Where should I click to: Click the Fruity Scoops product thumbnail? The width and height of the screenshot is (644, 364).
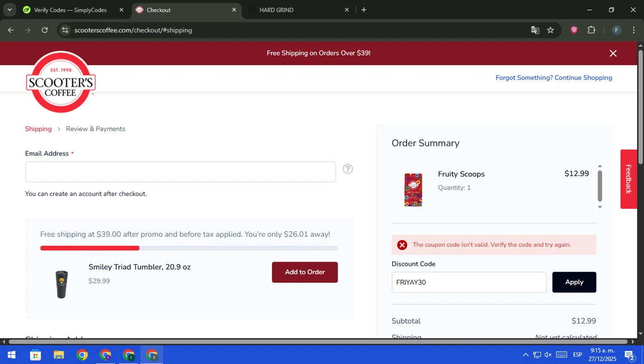pyautogui.click(x=413, y=190)
